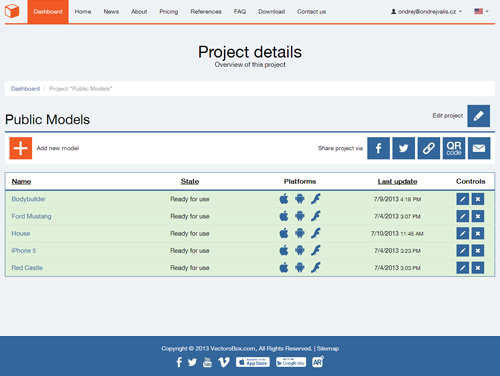Screen dimensions: 500x376
Task: Open the Home menu item
Action: pos(83,12)
